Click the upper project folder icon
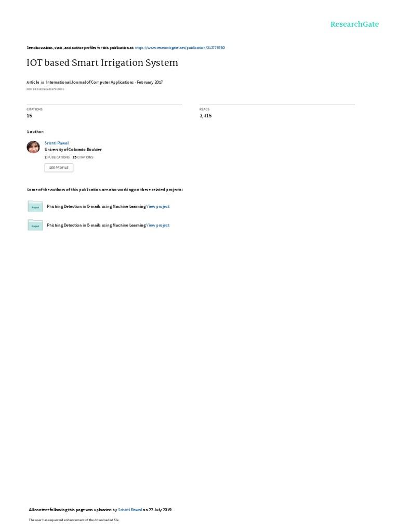 pyautogui.click(x=35, y=206)
